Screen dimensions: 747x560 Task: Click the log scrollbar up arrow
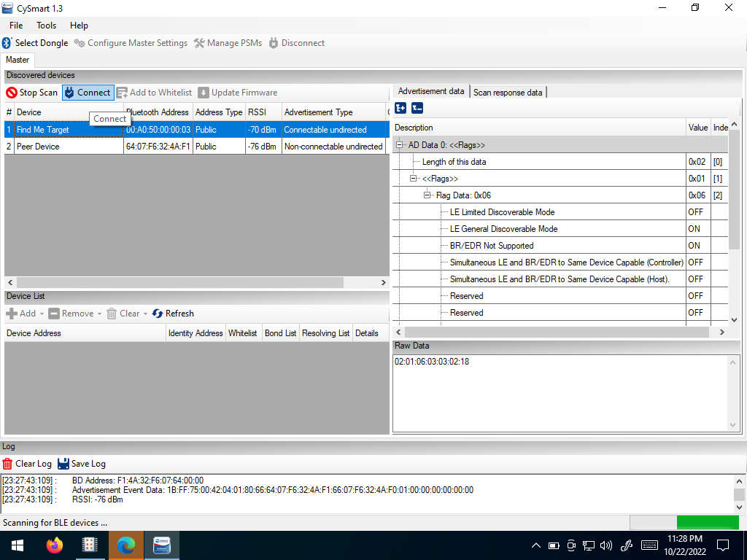pos(740,481)
